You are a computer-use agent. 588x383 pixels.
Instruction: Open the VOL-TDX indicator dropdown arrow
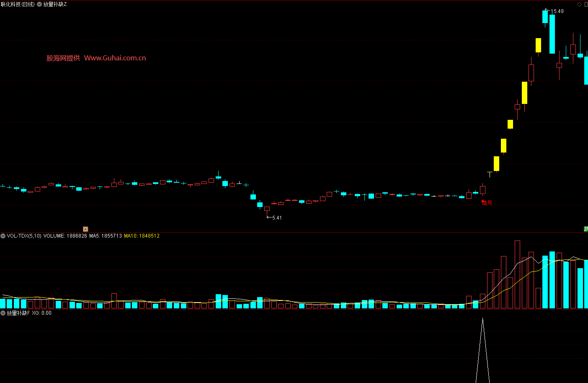click(3, 236)
